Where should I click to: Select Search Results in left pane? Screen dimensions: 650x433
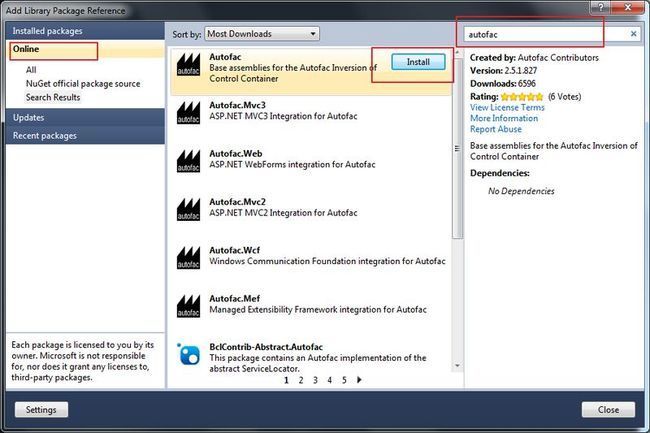(x=53, y=97)
